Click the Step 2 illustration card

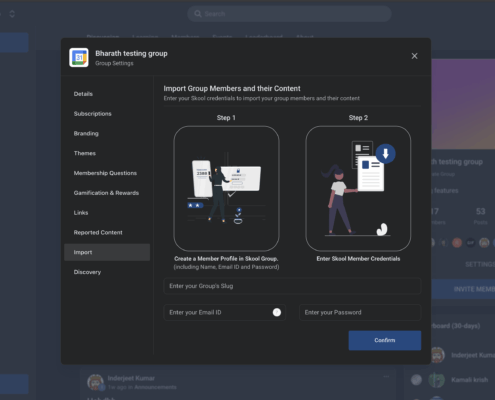click(x=358, y=188)
